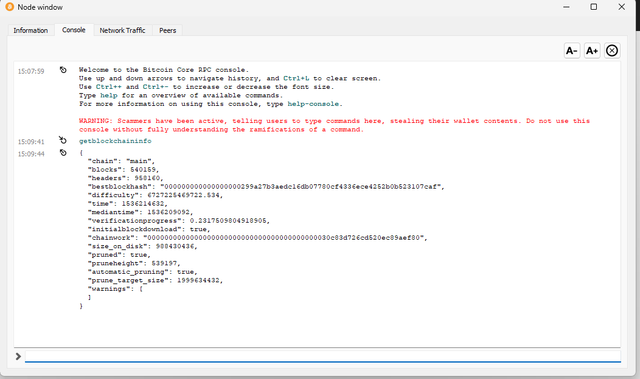Viewport: 640px width, 379px height.
Task: Select the Console tab
Action: click(74, 30)
